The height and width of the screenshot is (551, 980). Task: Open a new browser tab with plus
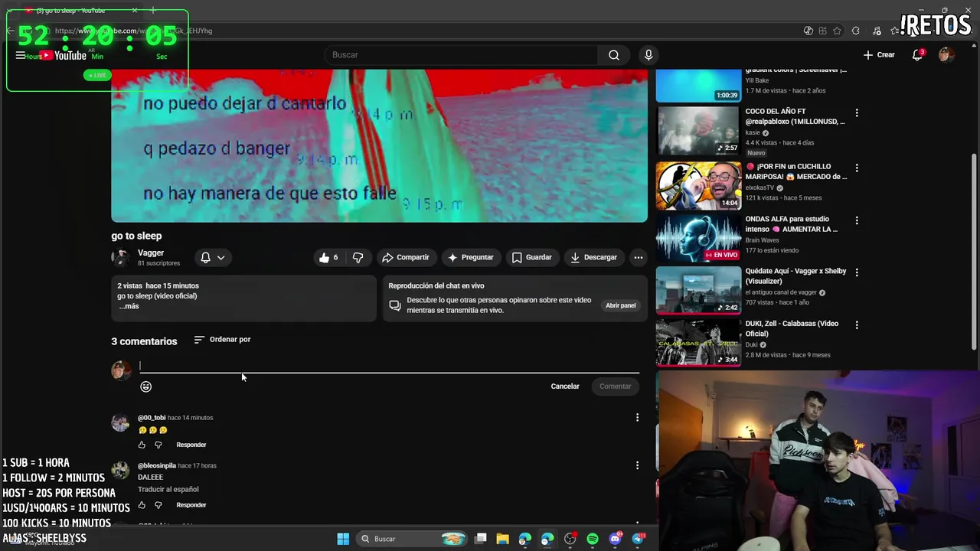click(x=153, y=10)
